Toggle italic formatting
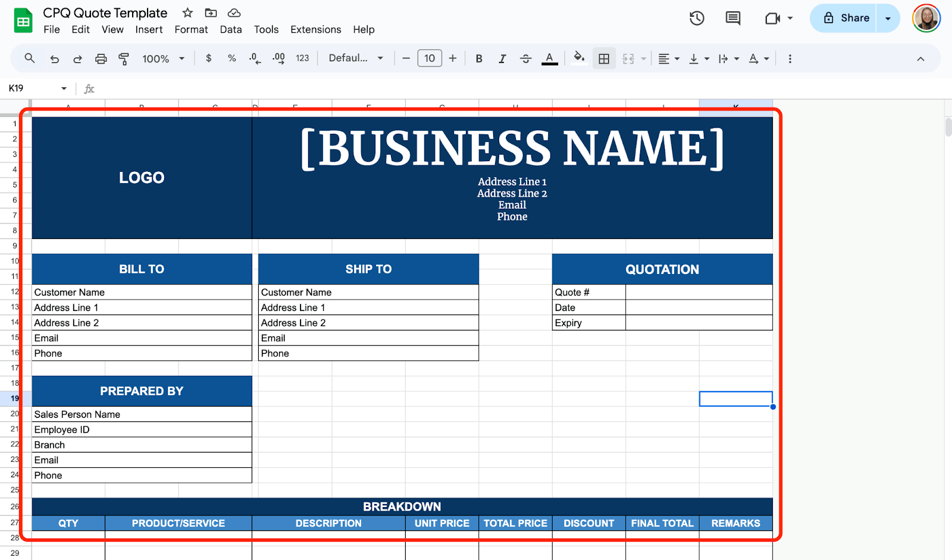 tap(502, 59)
